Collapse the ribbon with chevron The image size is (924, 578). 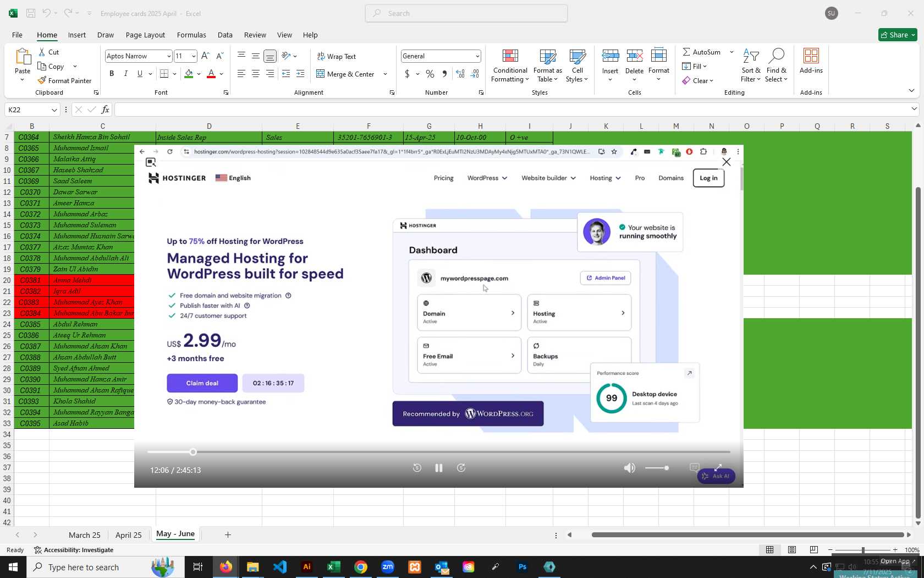(911, 90)
